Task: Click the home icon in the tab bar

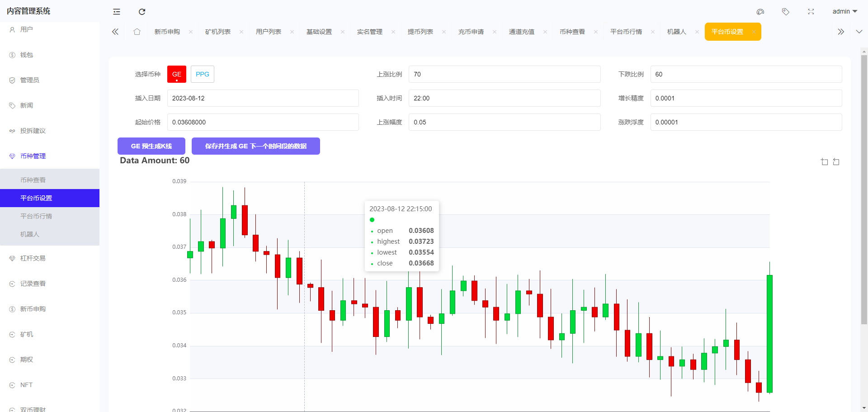Action: 137,32
